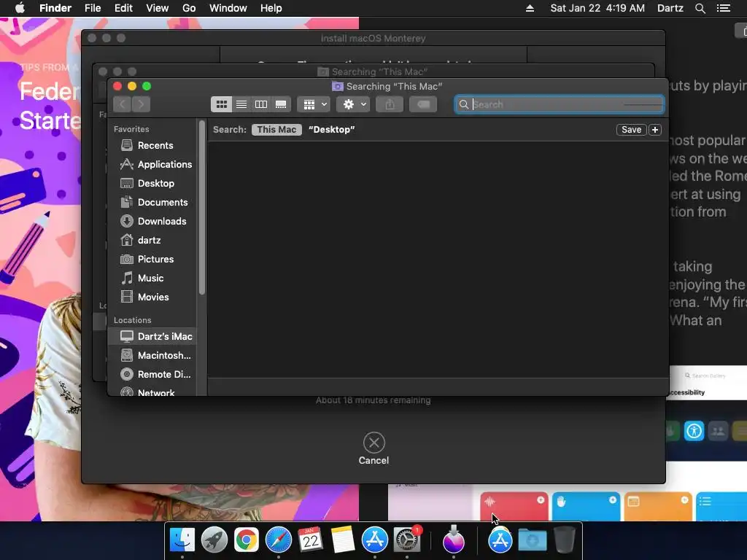Open Safari from the Dock

click(278, 540)
